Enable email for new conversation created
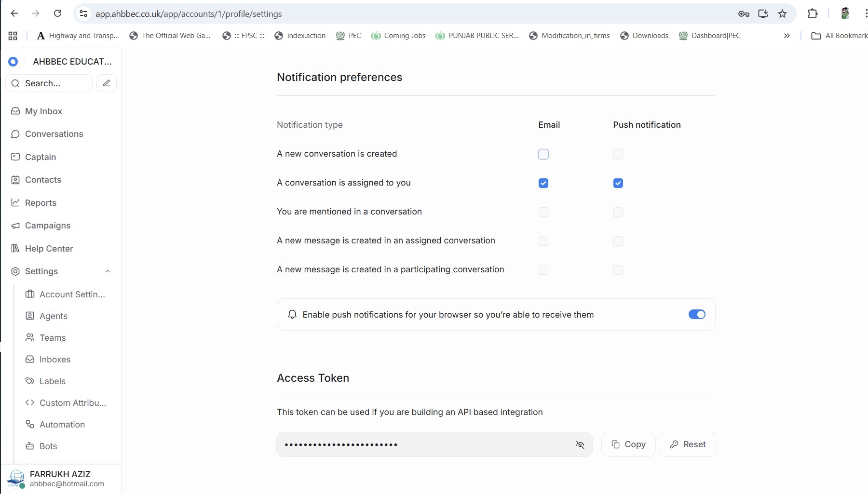The image size is (868, 494). [543, 154]
